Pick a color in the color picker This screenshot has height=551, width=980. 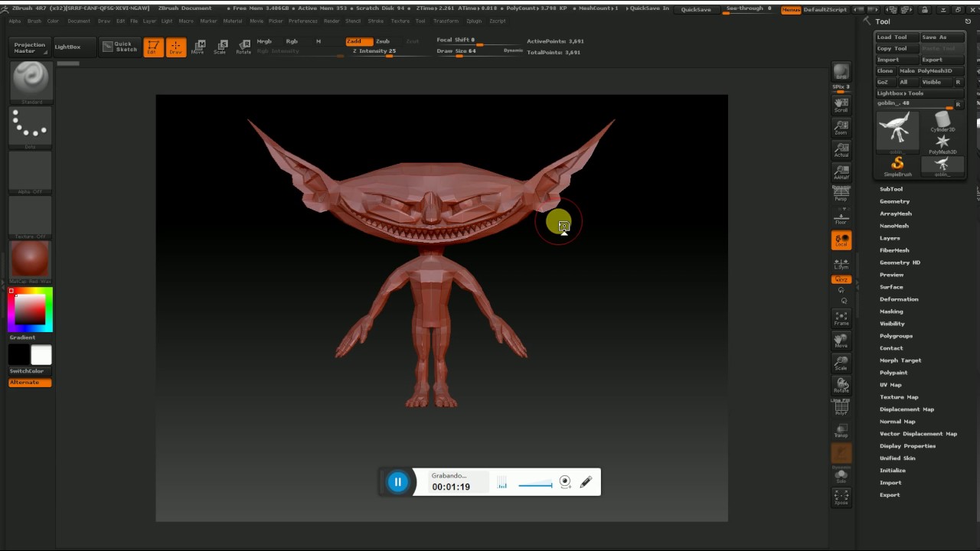click(31, 309)
